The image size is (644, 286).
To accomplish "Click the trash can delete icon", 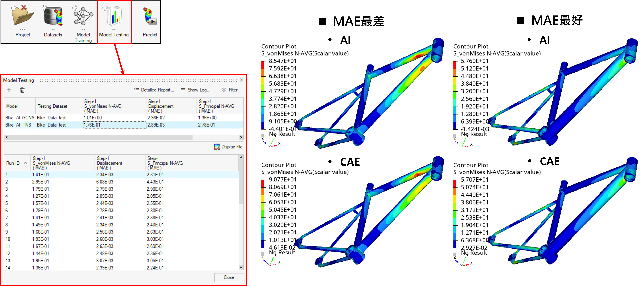I will click(x=22, y=90).
